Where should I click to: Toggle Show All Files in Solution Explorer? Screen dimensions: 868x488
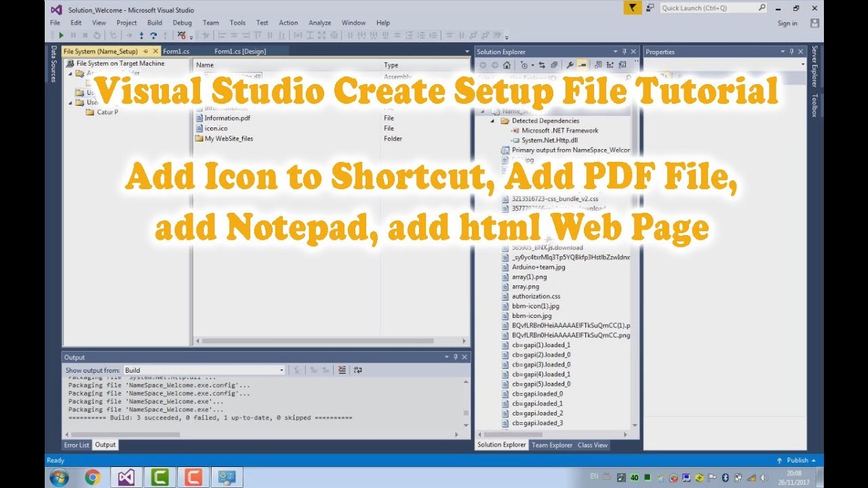tap(582, 65)
